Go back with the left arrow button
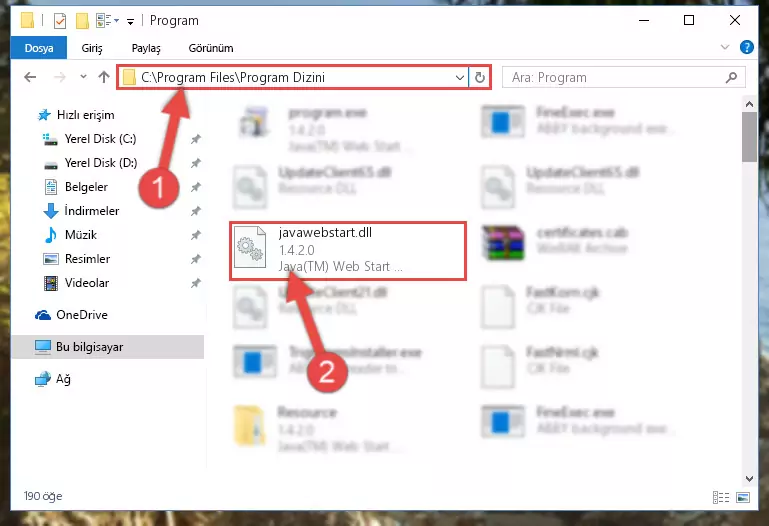The image size is (769, 526). [x=30, y=77]
